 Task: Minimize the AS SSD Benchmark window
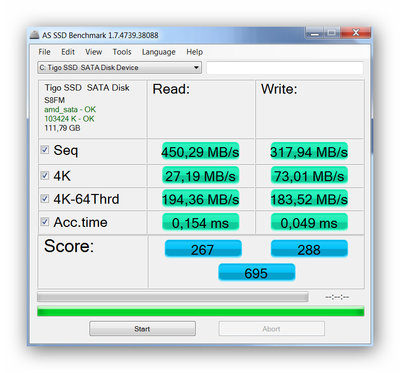pos(314,33)
